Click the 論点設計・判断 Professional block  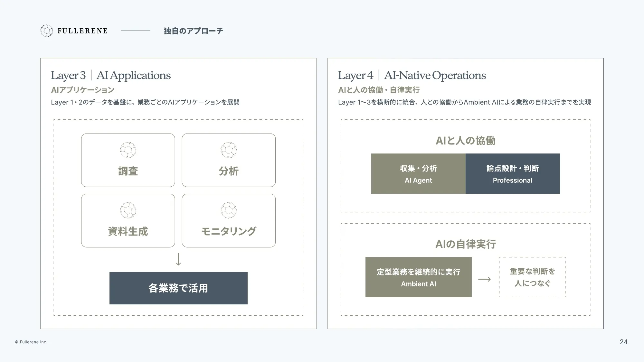point(513,173)
